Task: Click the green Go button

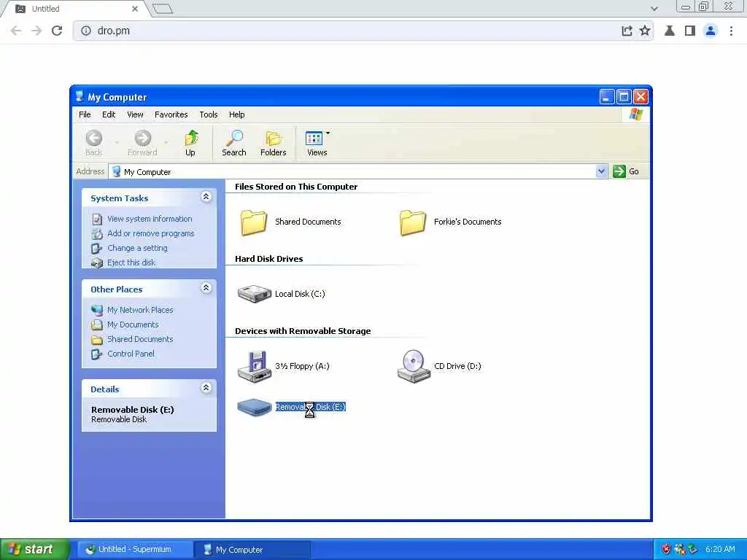Action: tap(626, 171)
